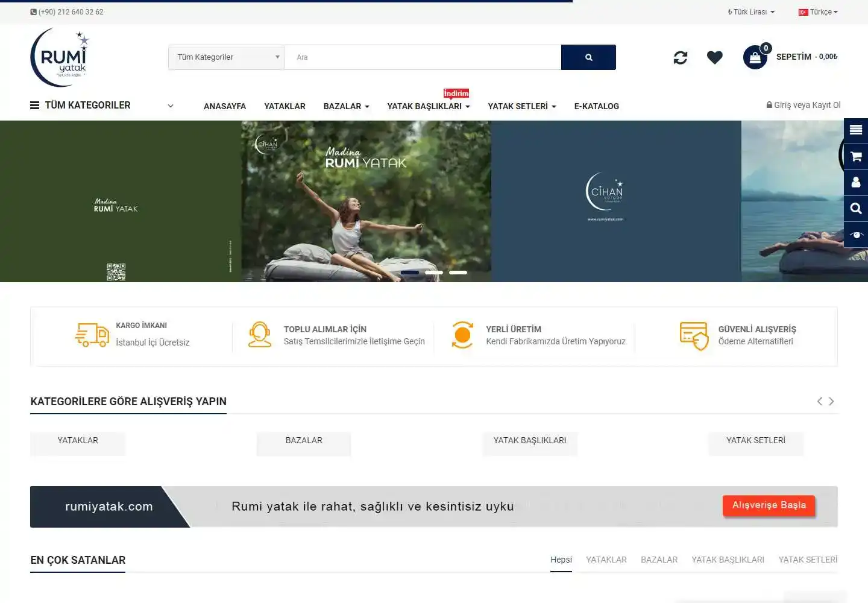868x603 pixels.
Task: Click the İndirim badge above Yatak Başlıkları
Action: click(456, 93)
